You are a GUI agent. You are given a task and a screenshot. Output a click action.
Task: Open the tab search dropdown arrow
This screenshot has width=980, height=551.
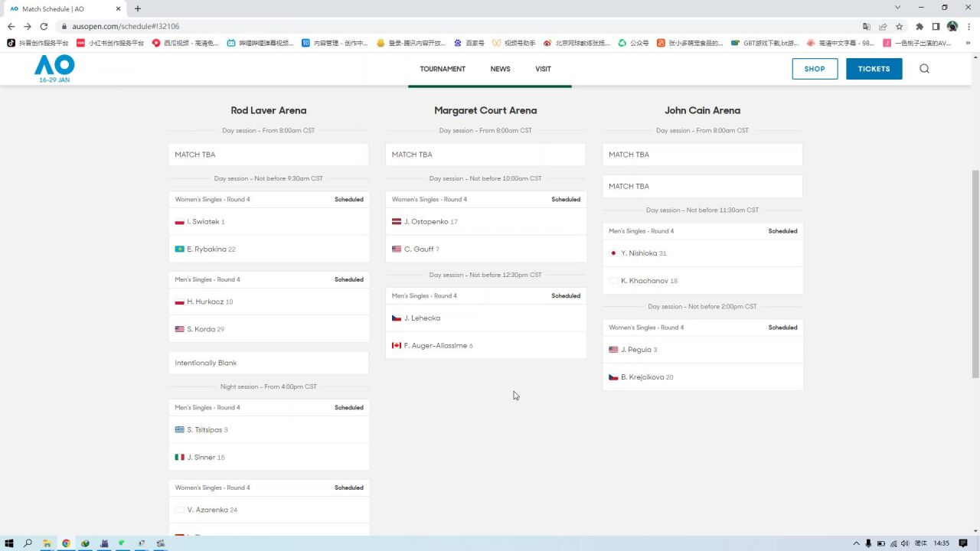(x=897, y=8)
